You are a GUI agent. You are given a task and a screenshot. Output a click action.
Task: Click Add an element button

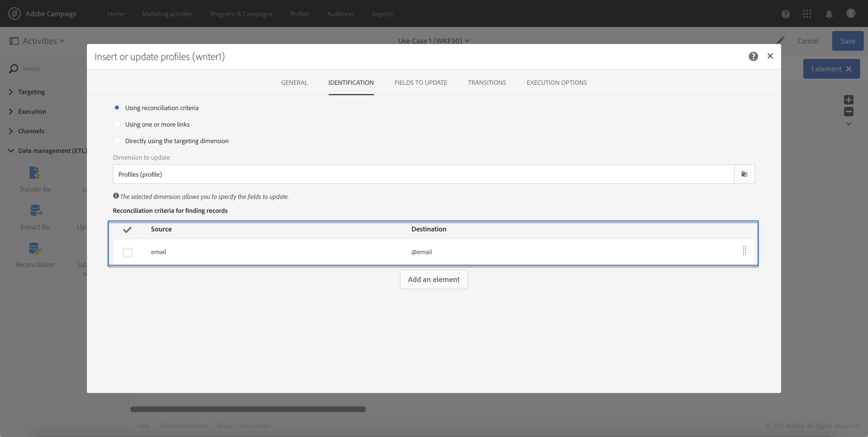(433, 279)
